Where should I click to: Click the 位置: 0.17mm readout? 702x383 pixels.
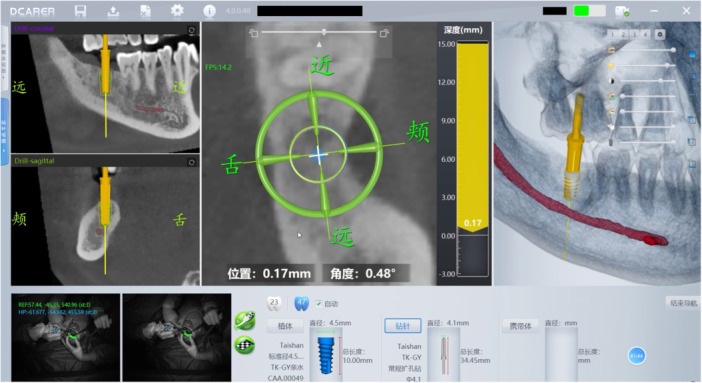coord(269,273)
